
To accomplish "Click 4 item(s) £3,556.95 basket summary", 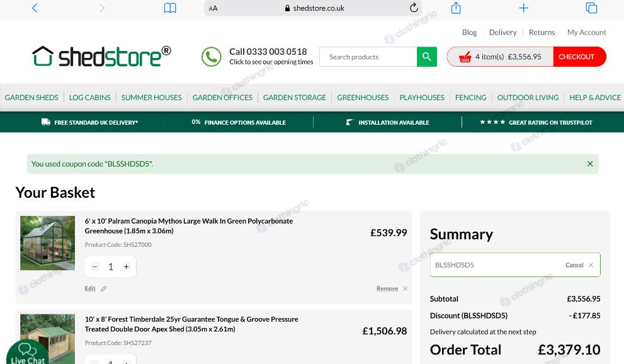I will point(508,57).
